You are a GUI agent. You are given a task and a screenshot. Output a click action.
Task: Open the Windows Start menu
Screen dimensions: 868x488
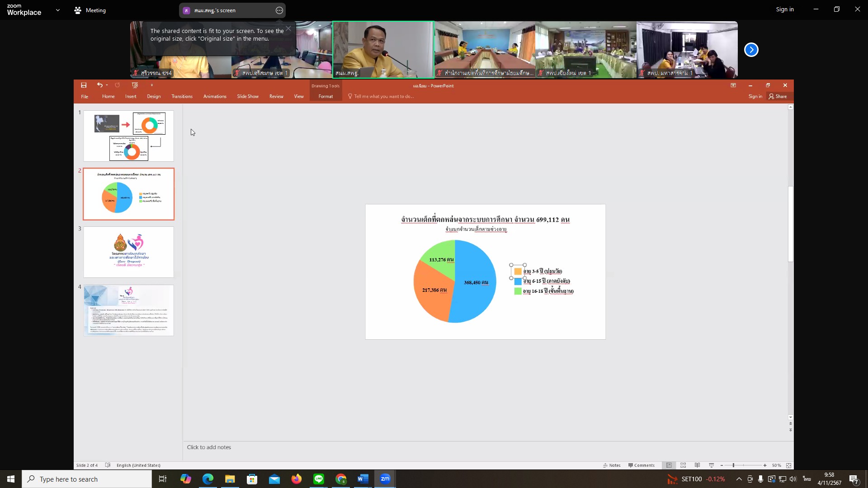click(x=11, y=479)
